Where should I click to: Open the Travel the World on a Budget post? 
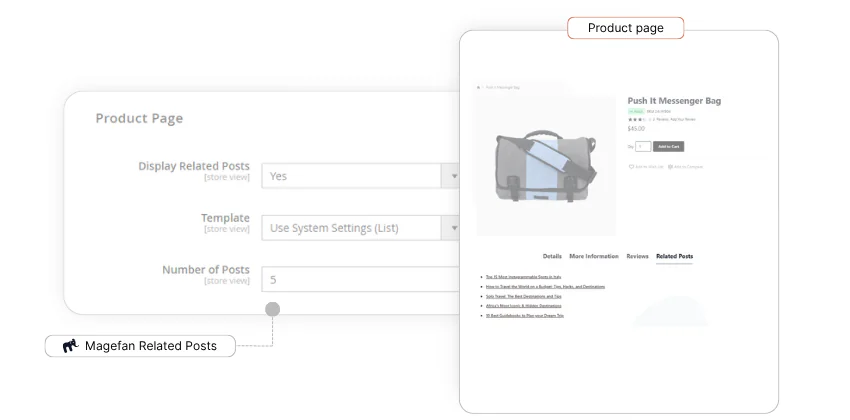pos(545,286)
